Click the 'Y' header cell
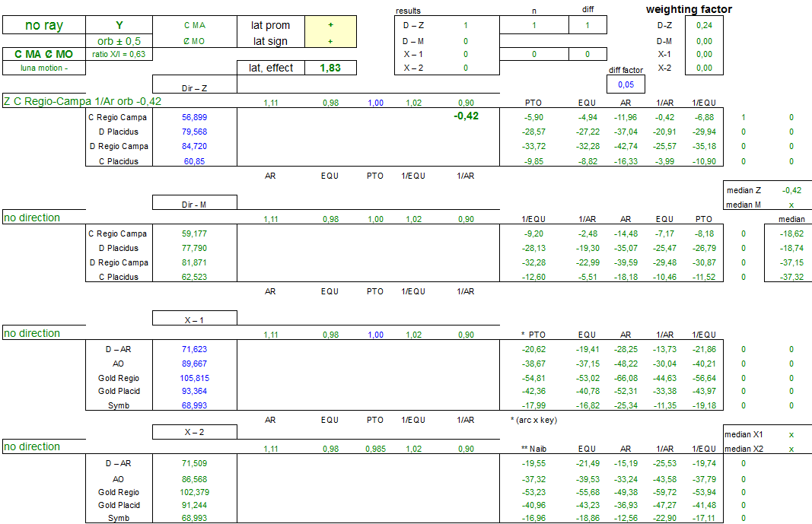The image size is (812, 524). (x=119, y=25)
